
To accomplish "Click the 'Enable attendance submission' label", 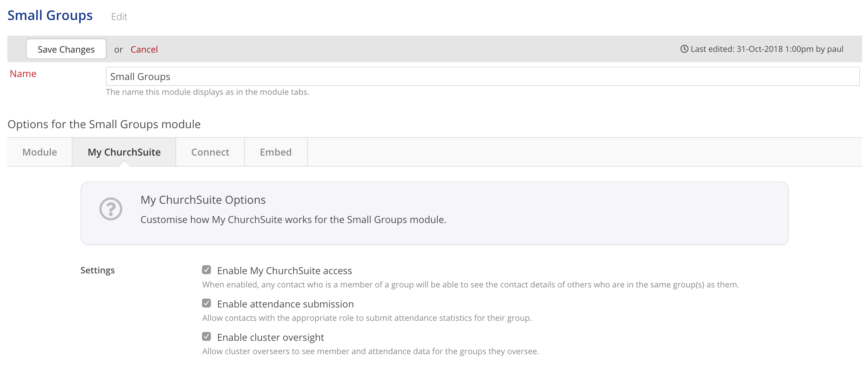I will point(285,304).
